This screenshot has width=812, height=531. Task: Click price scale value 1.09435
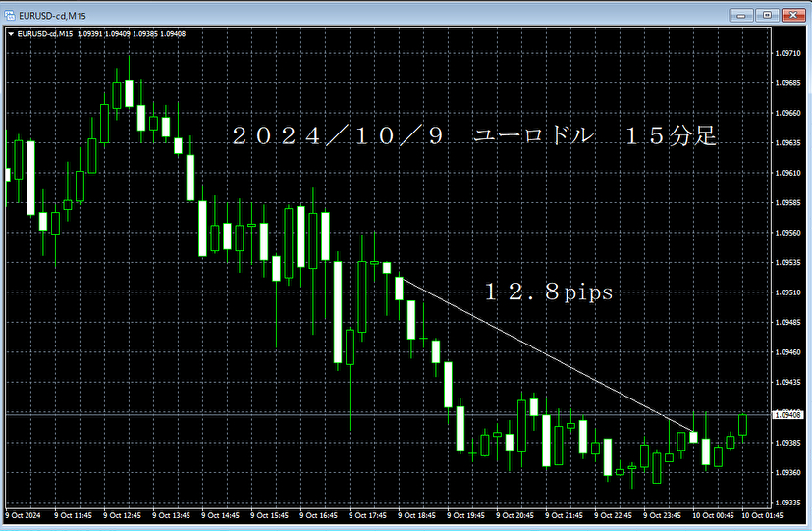(x=787, y=383)
